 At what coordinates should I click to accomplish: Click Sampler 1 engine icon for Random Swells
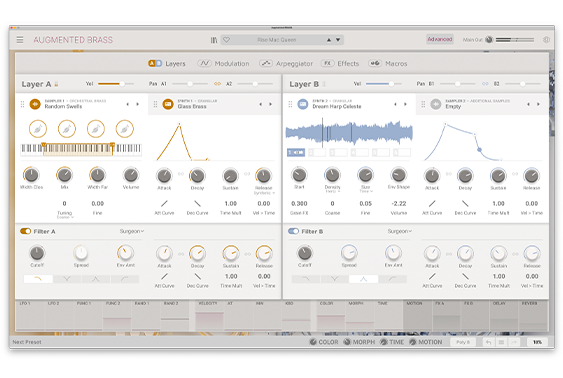(x=35, y=104)
